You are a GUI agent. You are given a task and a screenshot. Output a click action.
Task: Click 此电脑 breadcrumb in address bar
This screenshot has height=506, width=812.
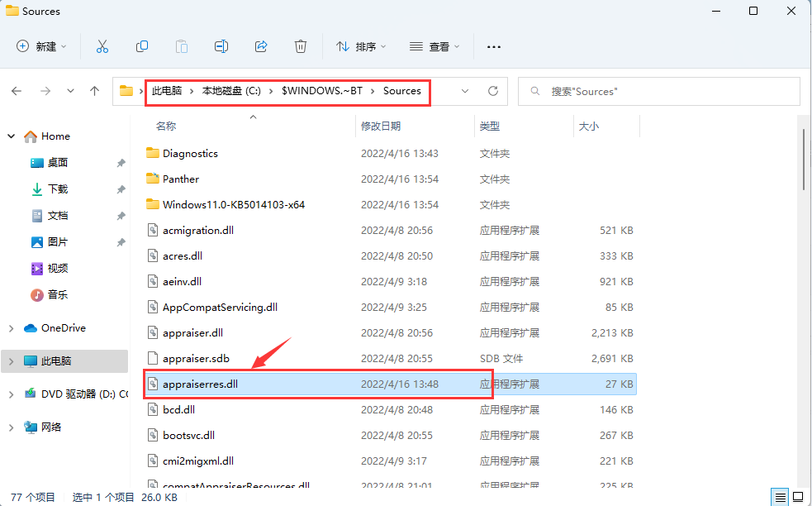click(167, 91)
